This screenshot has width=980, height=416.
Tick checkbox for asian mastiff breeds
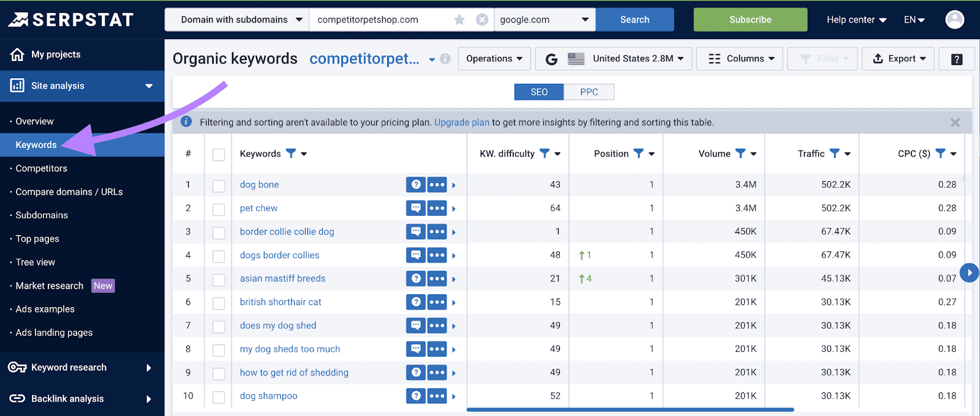[219, 280]
